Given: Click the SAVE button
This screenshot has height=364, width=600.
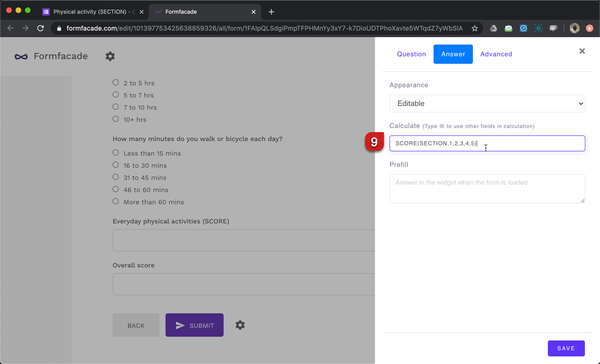Looking at the screenshot, I should (566, 348).
